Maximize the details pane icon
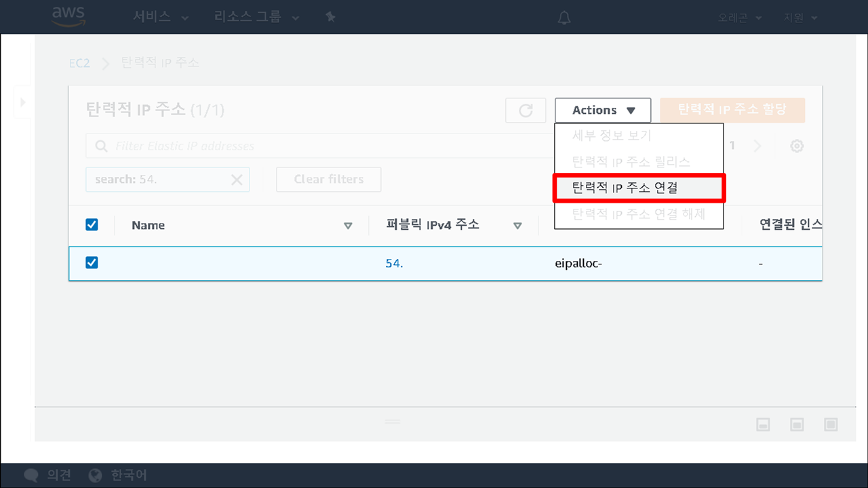Screen dimensions: 868x488 (831, 424)
